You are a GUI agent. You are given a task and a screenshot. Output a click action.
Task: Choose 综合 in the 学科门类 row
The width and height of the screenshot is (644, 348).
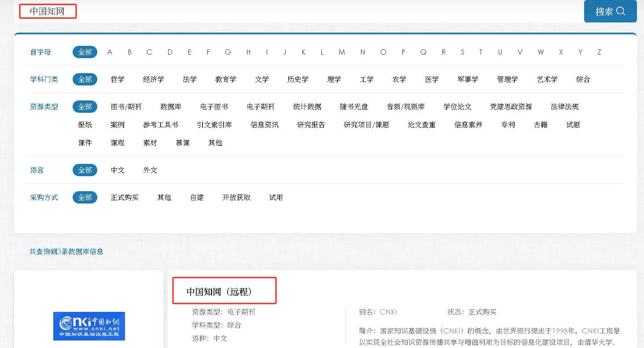583,79
